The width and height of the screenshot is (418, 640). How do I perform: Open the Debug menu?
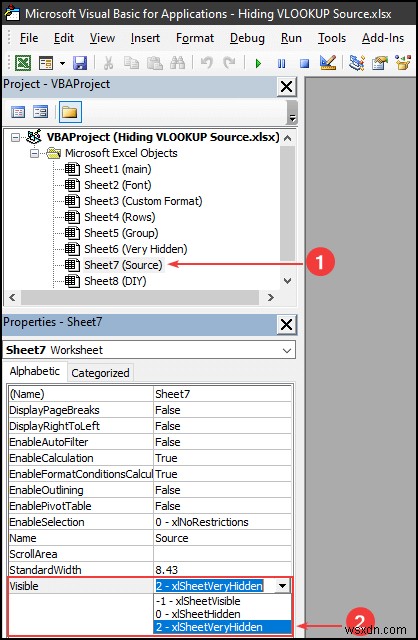click(247, 38)
